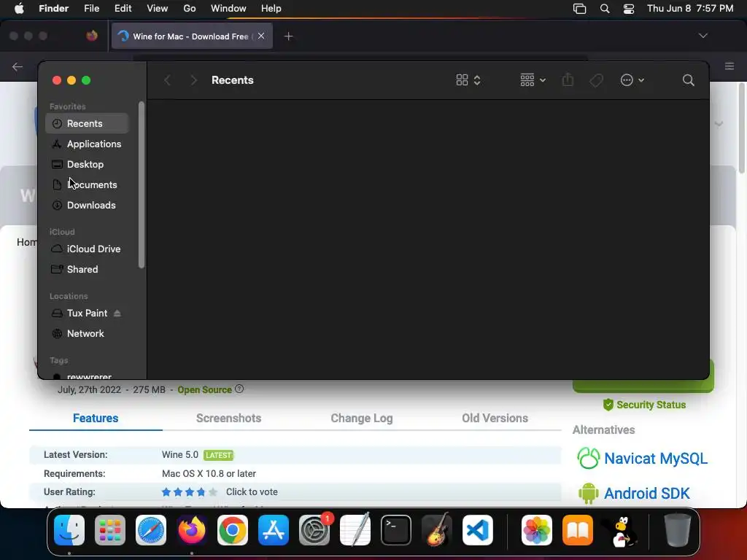Click the Finder forward arrow
747x560 pixels.
coord(193,80)
